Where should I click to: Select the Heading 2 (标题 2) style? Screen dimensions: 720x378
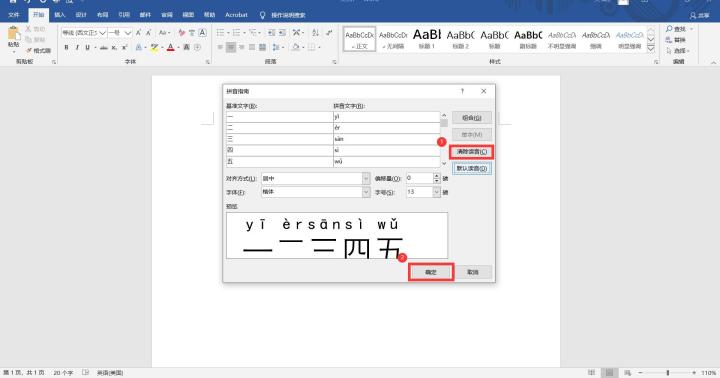pyautogui.click(x=461, y=39)
